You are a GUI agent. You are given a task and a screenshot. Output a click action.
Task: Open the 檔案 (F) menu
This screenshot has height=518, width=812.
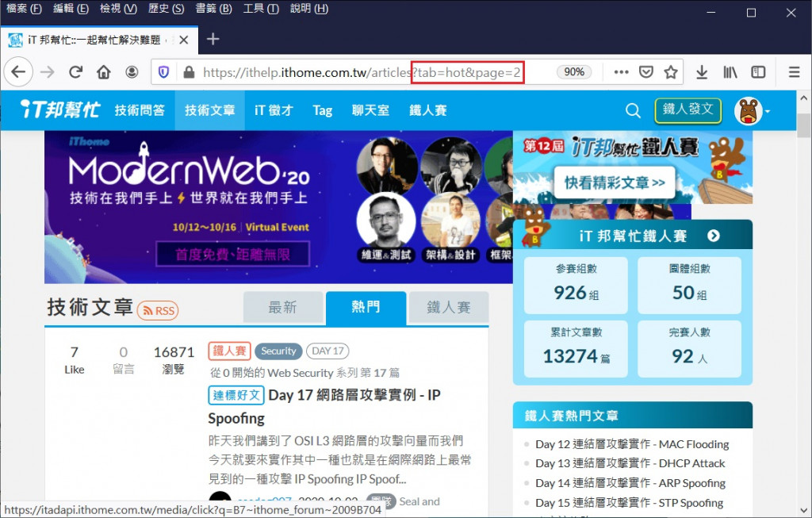point(24,9)
